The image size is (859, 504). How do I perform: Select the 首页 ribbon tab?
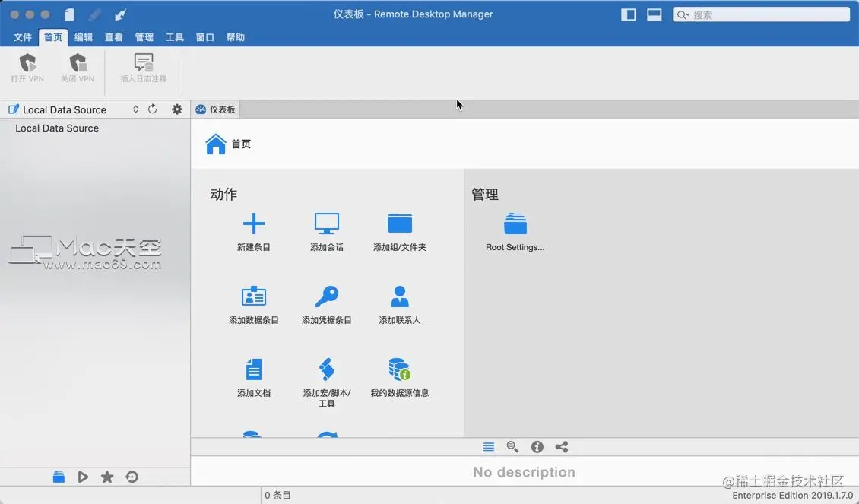click(x=53, y=37)
